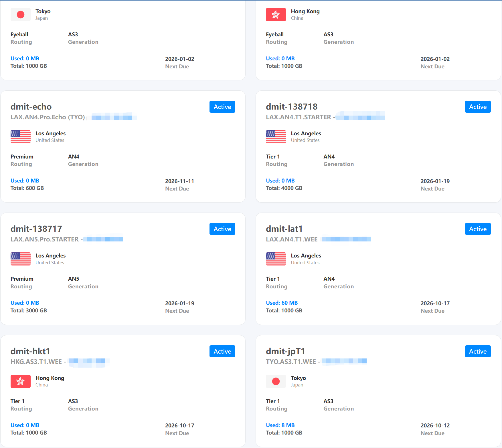Click the Hong Kong flag in dmit-hkt1 card
This screenshot has height=448, width=502.
(20, 381)
